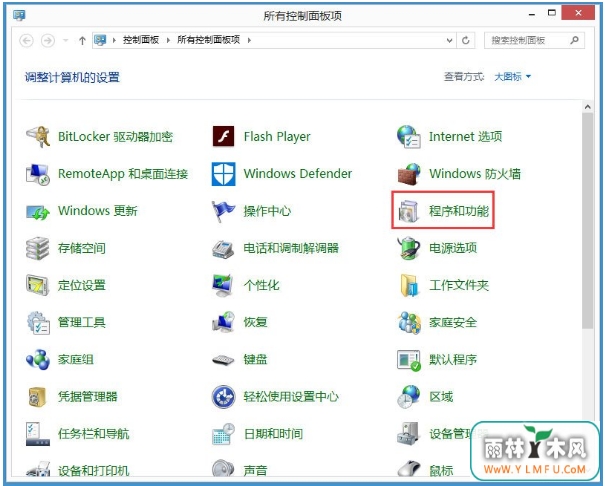Open the 日期和时间 calendar icon
Image resolution: width=605 pixels, height=486 pixels.
(223, 434)
